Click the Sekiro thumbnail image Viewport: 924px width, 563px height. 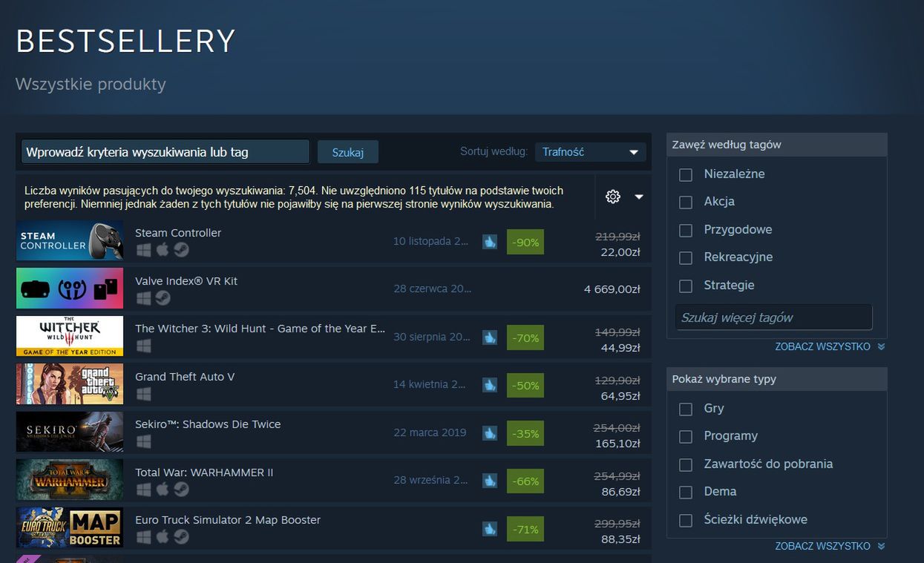pos(70,432)
